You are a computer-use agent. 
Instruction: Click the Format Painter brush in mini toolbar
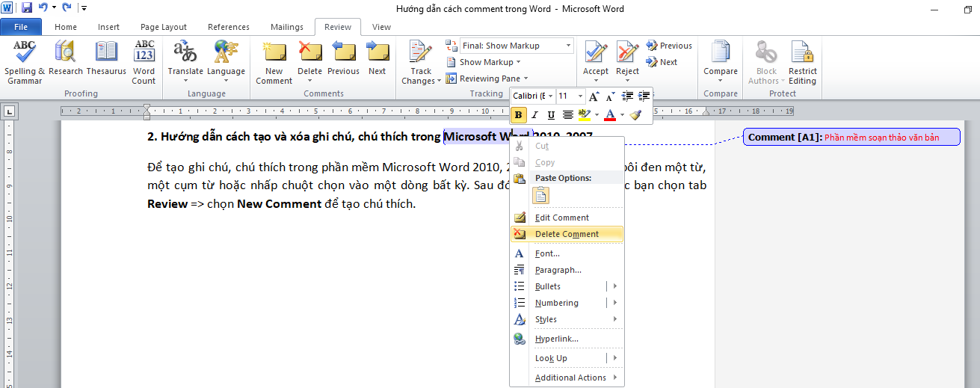point(635,115)
